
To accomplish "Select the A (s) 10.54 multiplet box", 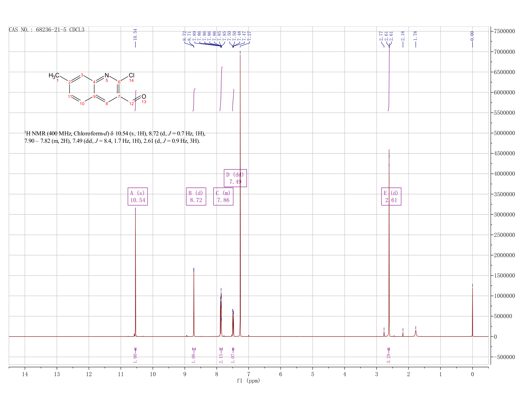I will pos(138,196).
